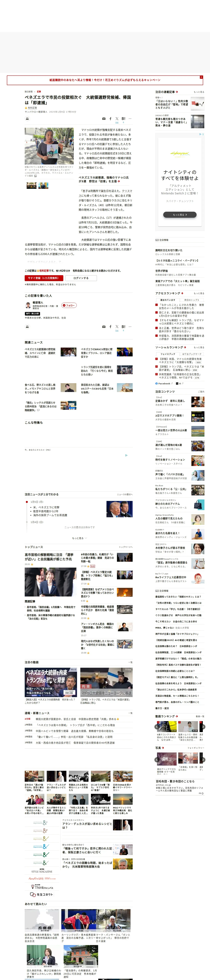210x980 pixels.
Task: Click the top Hatena B! bookmark icon
Action: click(x=123, y=119)
